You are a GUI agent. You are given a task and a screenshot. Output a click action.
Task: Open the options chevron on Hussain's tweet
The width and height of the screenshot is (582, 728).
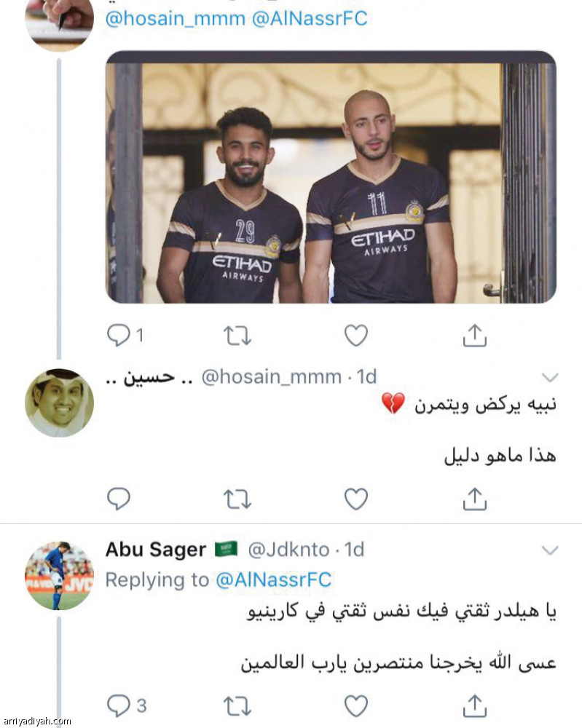551,376
